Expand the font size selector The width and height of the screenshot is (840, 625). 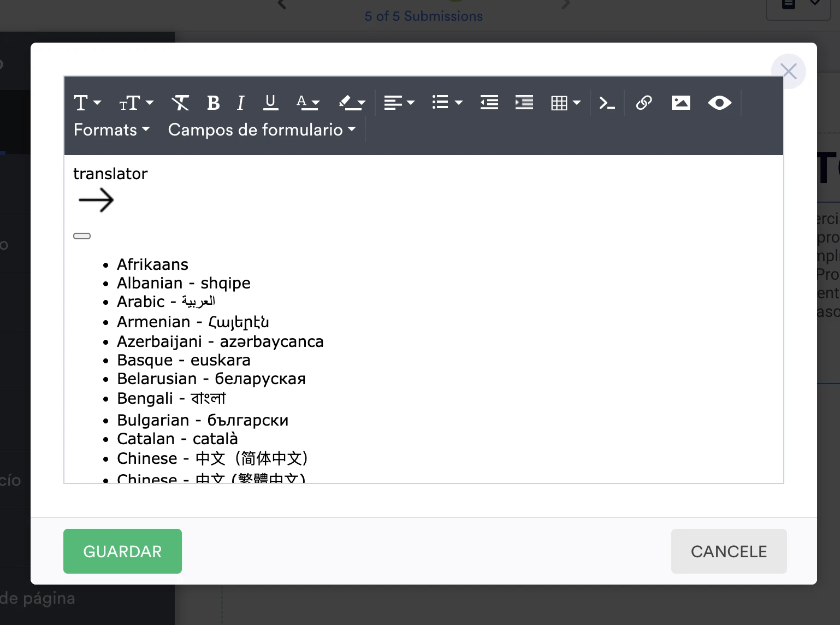(135, 103)
